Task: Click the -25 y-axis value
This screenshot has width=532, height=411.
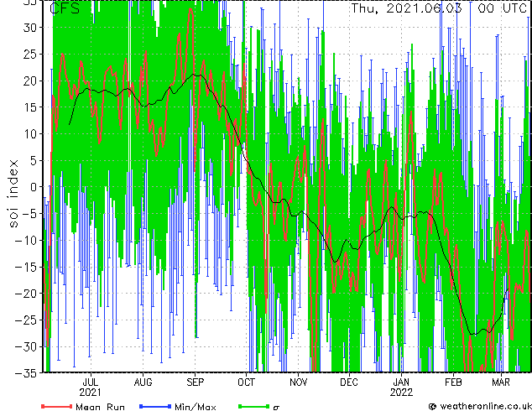Action: point(25,320)
